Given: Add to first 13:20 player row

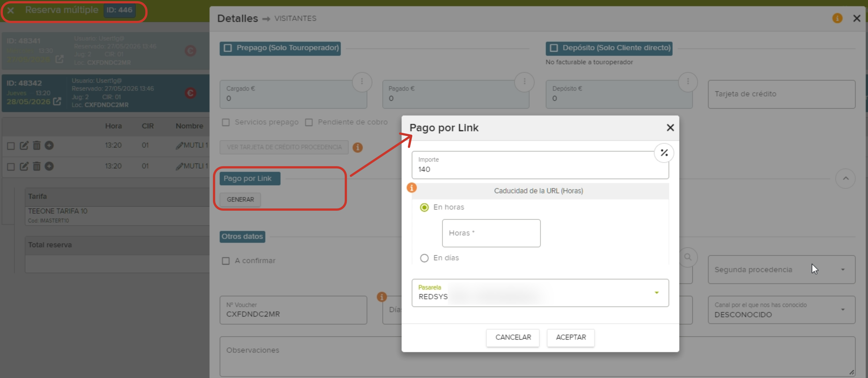Looking at the screenshot, I should [x=49, y=146].
